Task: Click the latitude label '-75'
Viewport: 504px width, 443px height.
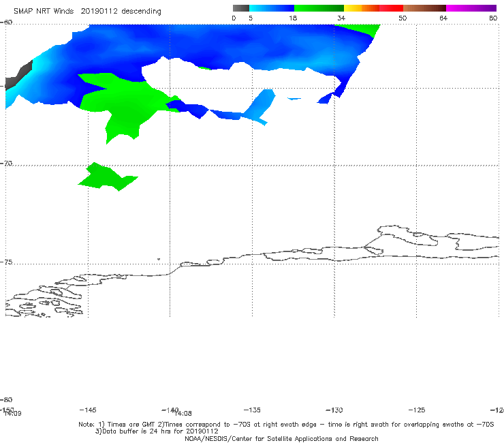Action: coord(6,262)
